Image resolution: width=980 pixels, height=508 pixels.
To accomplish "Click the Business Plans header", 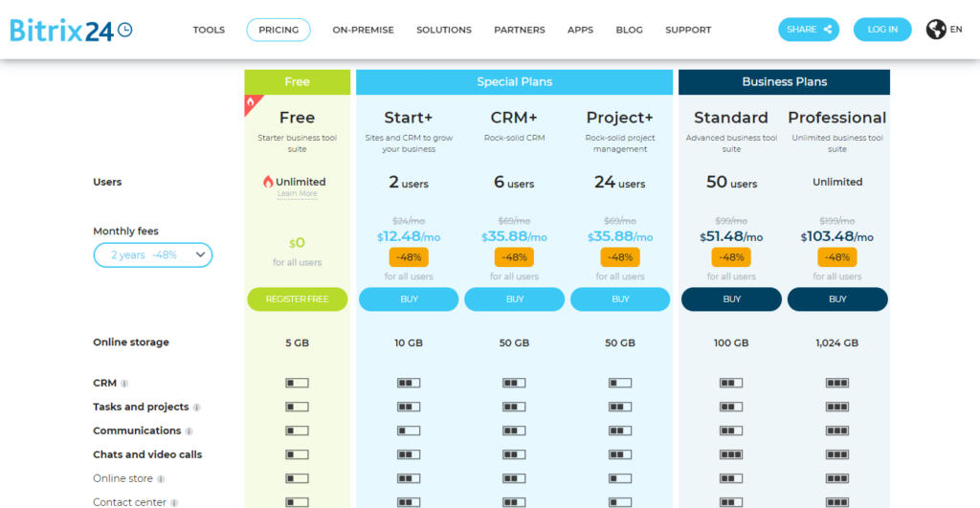I will click(785, 82).
